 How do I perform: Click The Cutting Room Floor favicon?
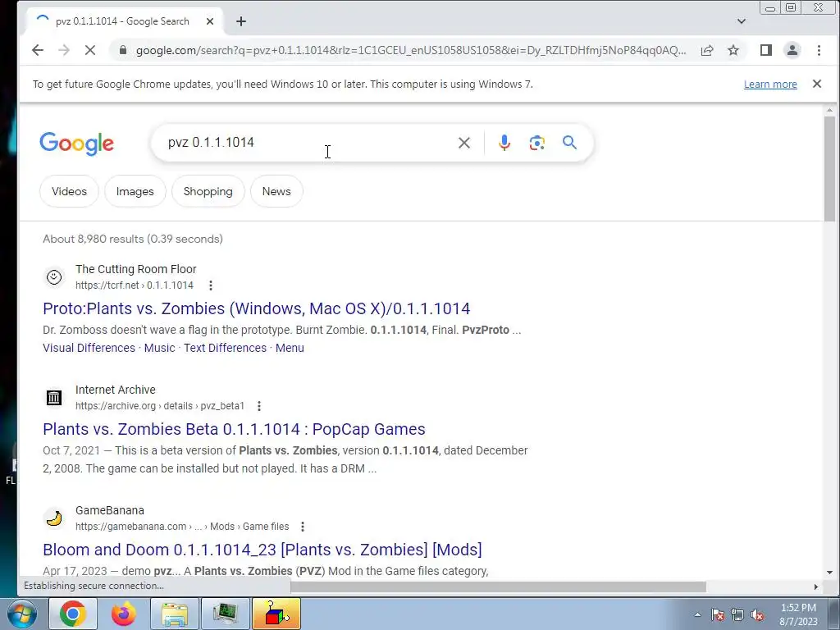click(x=54, y=277)
